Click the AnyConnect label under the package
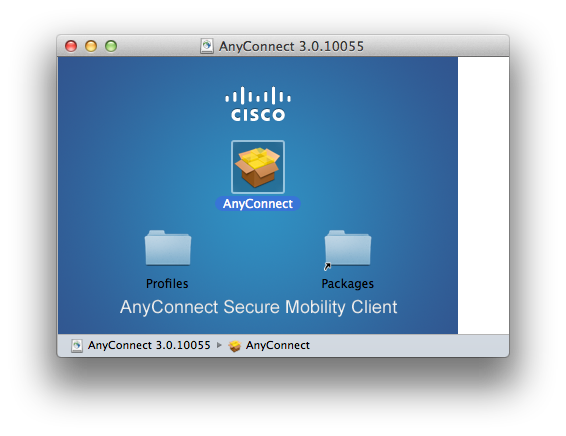 (x=258, y=204)
